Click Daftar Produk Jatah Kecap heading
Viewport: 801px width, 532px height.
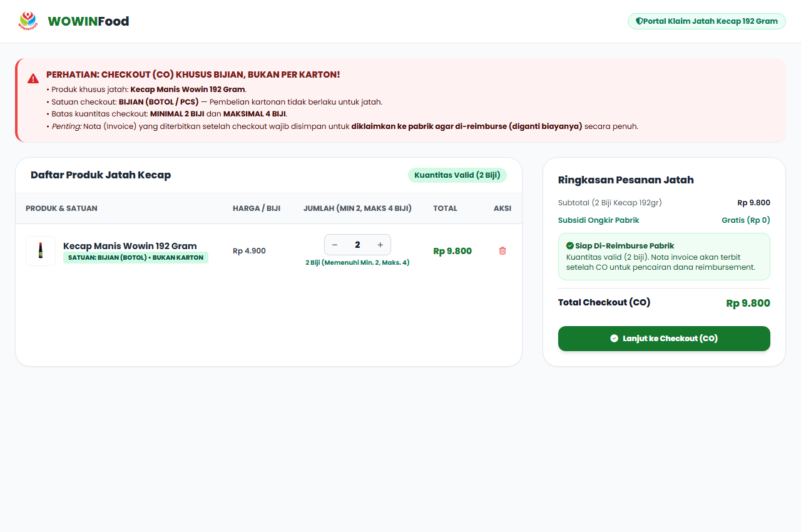[101, 175]
